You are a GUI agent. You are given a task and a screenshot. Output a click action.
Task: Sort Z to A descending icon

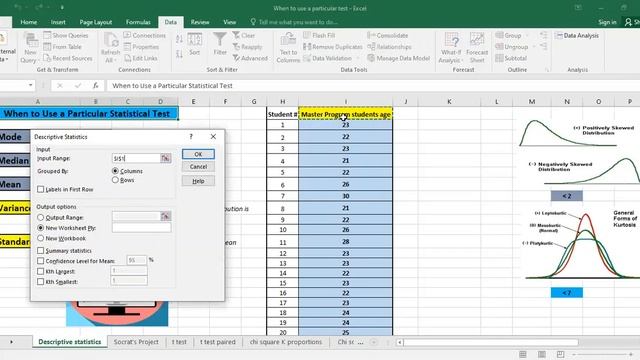click(179, 54)
